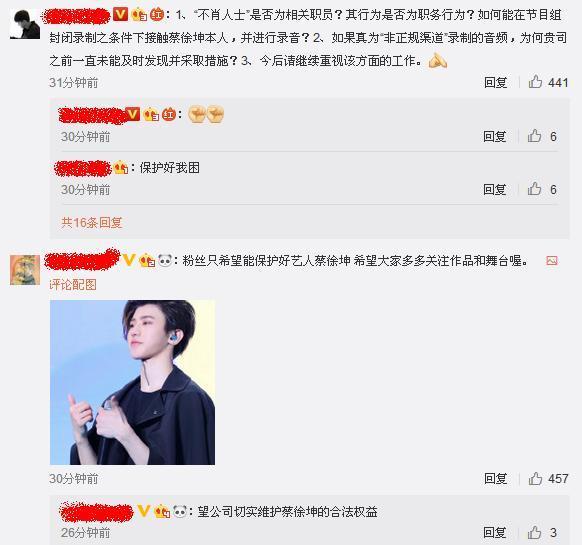Viewport: 582px width, 545px height.
Task: Open the first commenter's profile avatar
Action: 25,24
